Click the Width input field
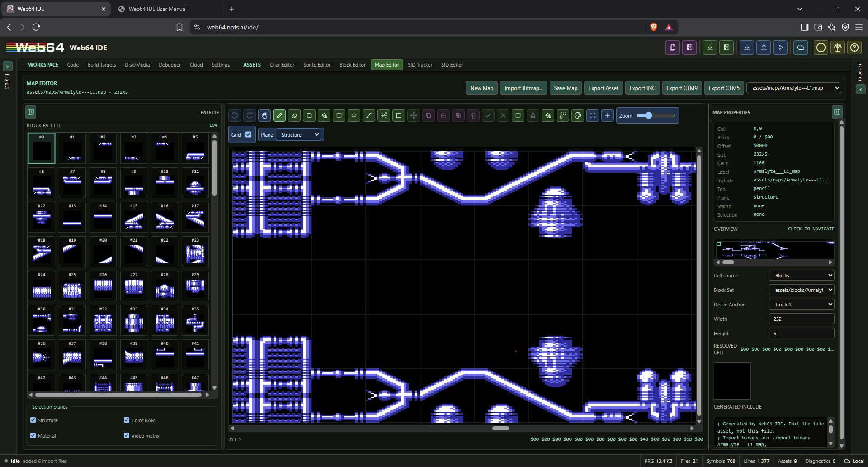The image size is (868, 467). (802, 319)
